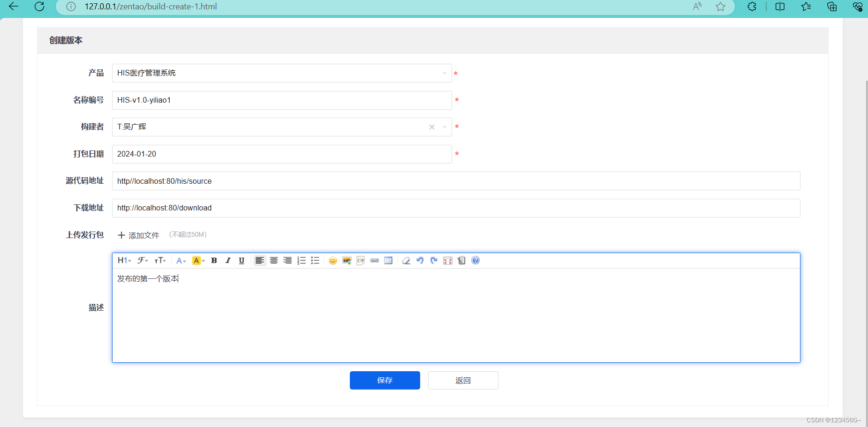Undo the last edit in editor
The image size is (868, 427).
420,261
